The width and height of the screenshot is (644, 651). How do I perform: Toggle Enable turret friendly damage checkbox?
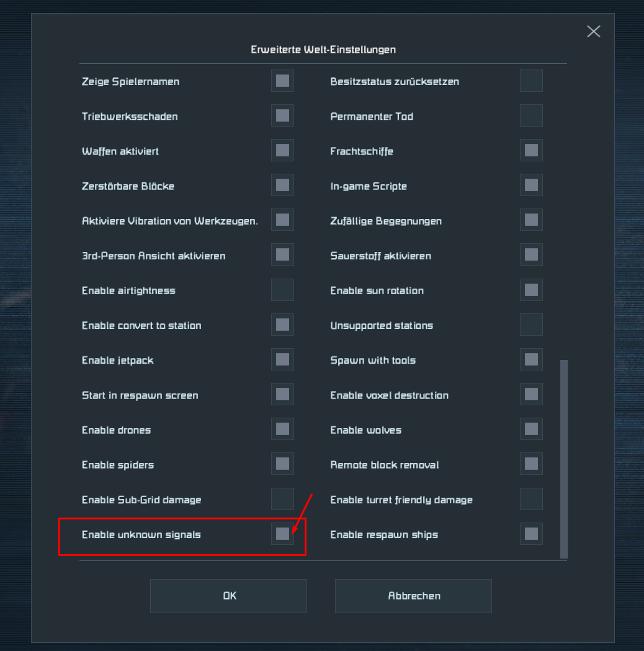531,500
